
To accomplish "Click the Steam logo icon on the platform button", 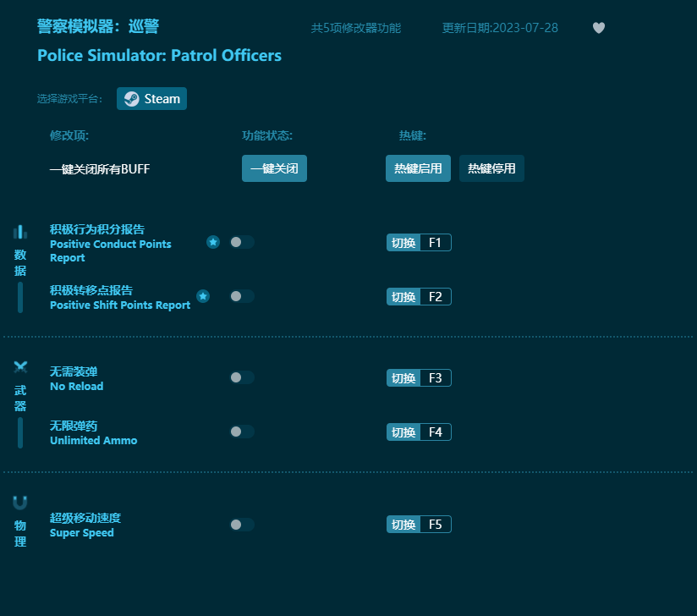I will click(x=130, y=98).
